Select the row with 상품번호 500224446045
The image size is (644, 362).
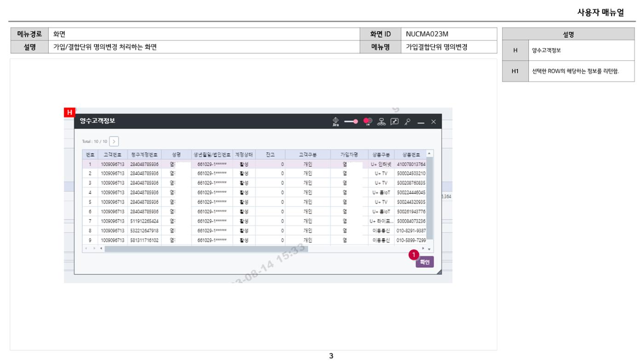254,192
